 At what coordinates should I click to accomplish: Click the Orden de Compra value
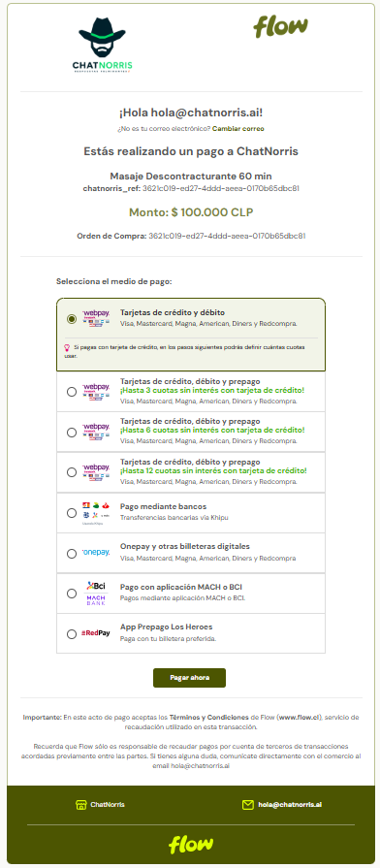227,236
